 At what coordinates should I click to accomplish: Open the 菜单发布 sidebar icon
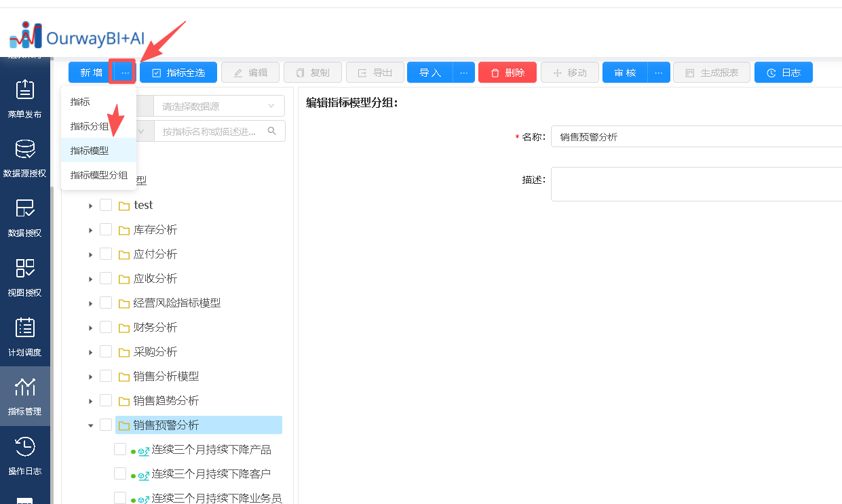coord(24,90)
